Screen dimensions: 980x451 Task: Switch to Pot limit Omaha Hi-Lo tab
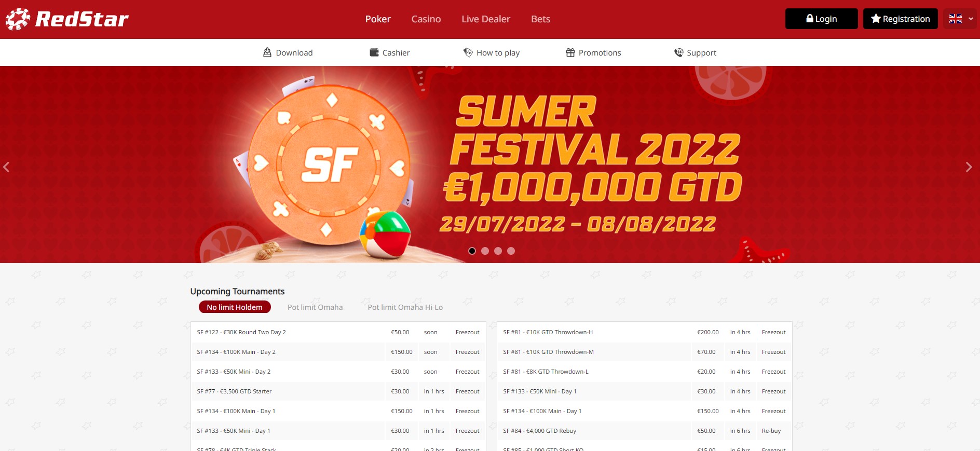pyautogui.click(x=405, y=307)
